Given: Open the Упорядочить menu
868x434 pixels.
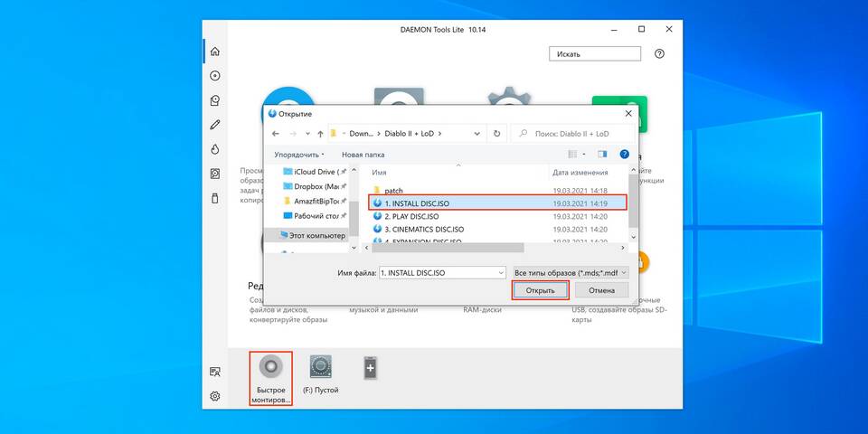Looking at the screenshot, I should pyautogui.click(x=299, y=155).
